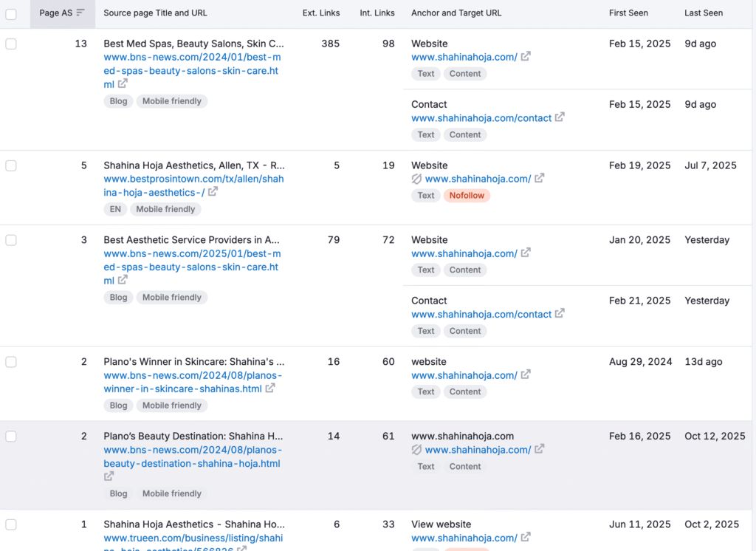The width and height of the screenshot is (756, 551).
Task: Tick the select-all checkbox in the table header
Action: (10, 13)
